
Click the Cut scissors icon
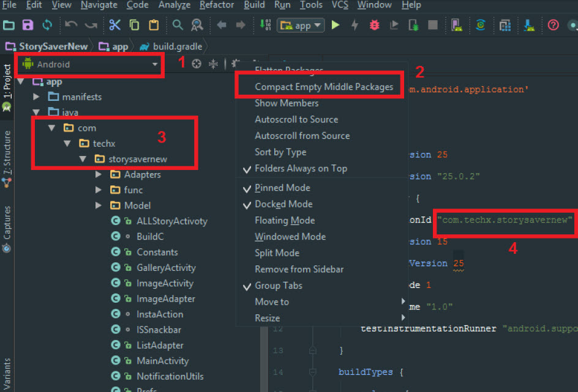(115, 25)
